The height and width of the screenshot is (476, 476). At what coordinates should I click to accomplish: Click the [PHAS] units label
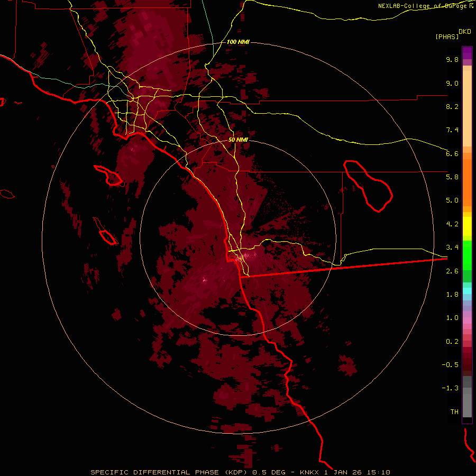coord(447,36)
